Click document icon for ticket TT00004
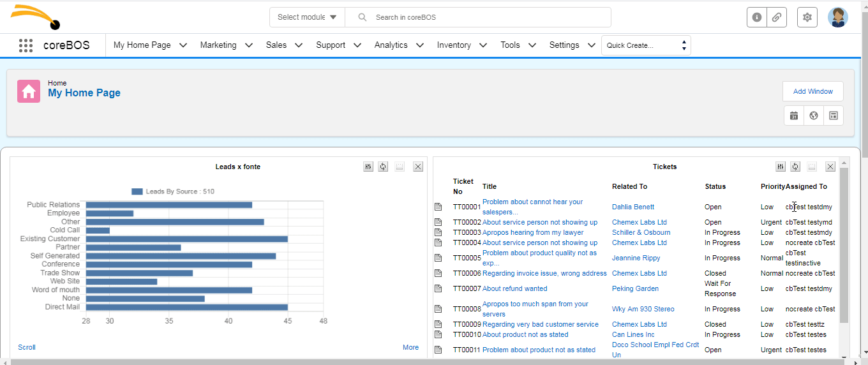This screenshot has width=868, height=365. click(438, 242)
